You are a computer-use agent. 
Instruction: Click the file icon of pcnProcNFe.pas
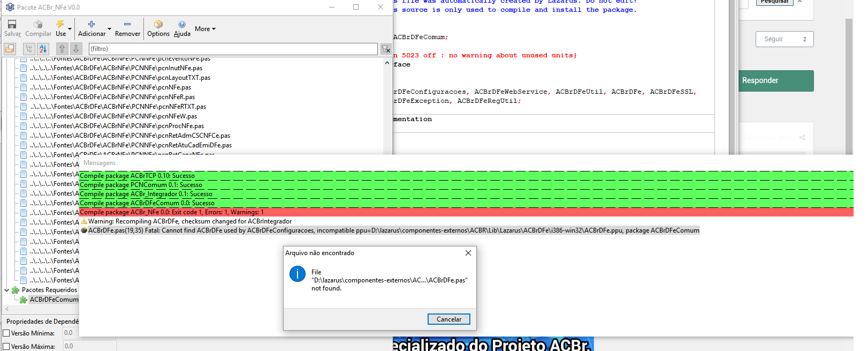tap(24, 126)
